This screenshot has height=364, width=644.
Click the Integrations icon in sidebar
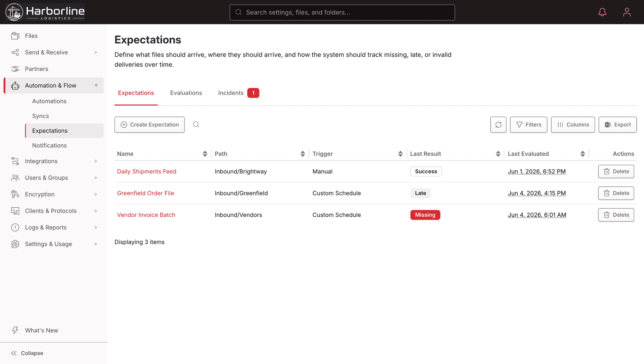(x=15, y=161)
